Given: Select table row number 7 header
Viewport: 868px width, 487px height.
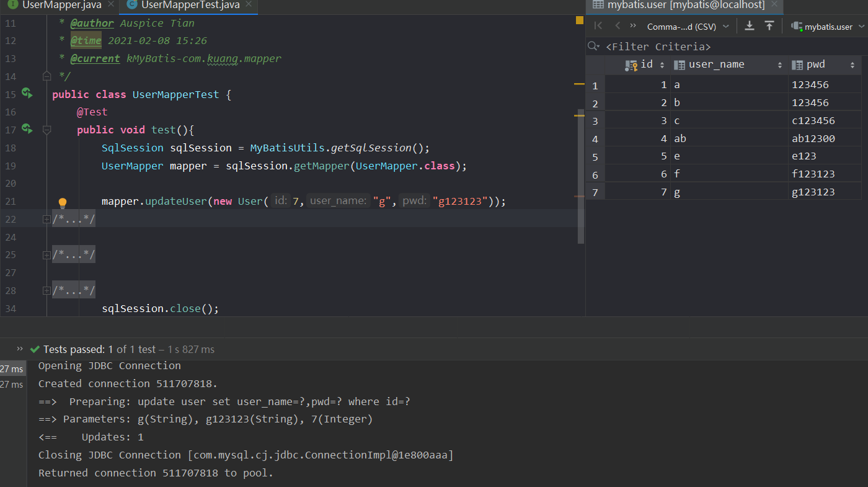Looking at the screenshot, I should click(x=595, y=192).
